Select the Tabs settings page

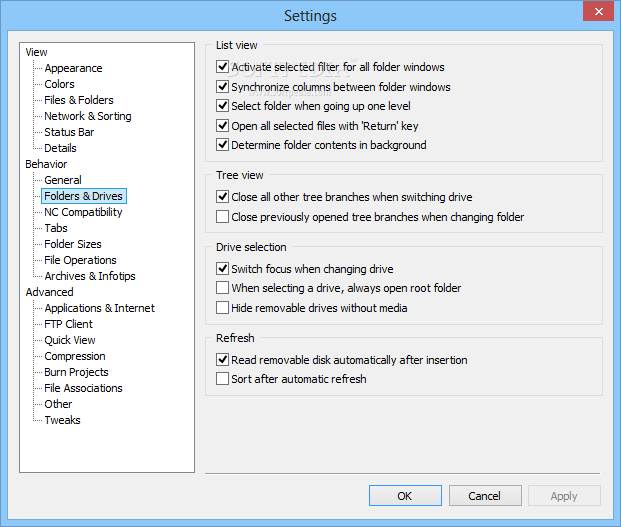56,228
